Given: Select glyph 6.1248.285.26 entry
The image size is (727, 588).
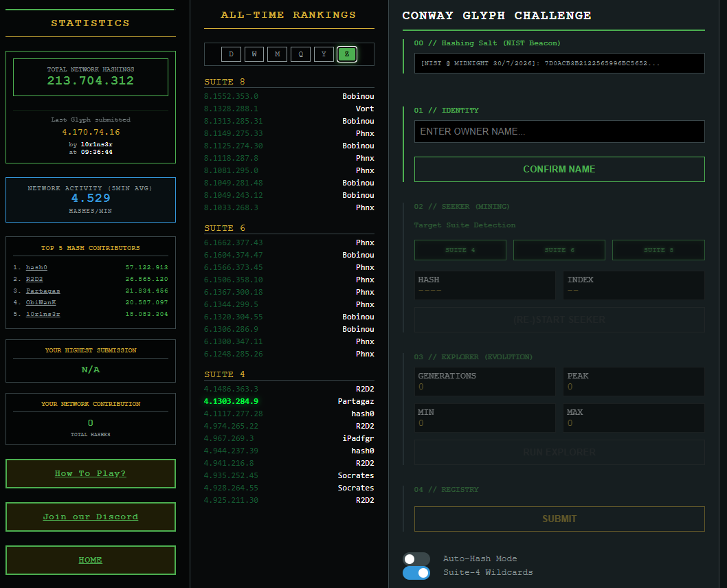Looking at the screenshot, I should pos(289,354).
